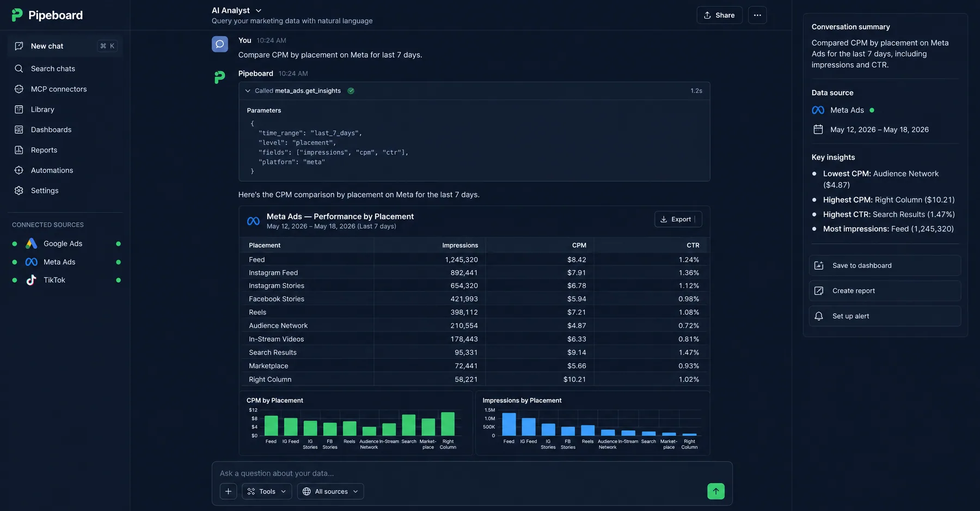Sort by Impressions column header
The image size is (980, 511).
coord(460,246)
